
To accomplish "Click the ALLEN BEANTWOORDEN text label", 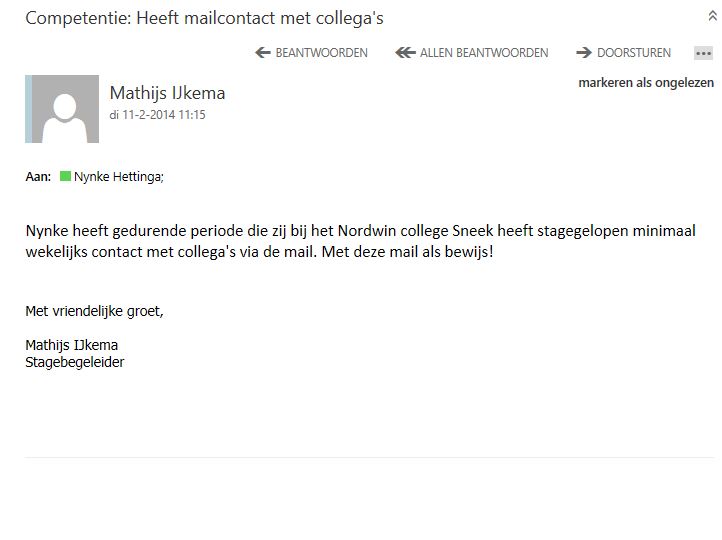I will [x=484, y=53].
